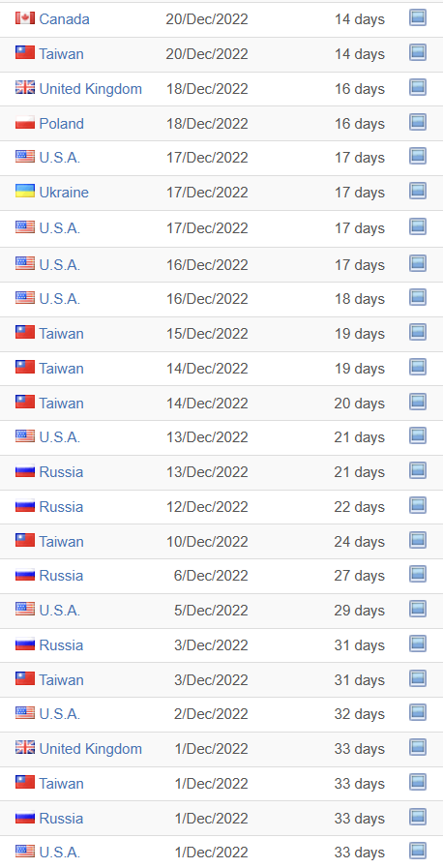Screen dimensions: 443x868
Task: Open the Canada country link
Action: coord(64,19)
